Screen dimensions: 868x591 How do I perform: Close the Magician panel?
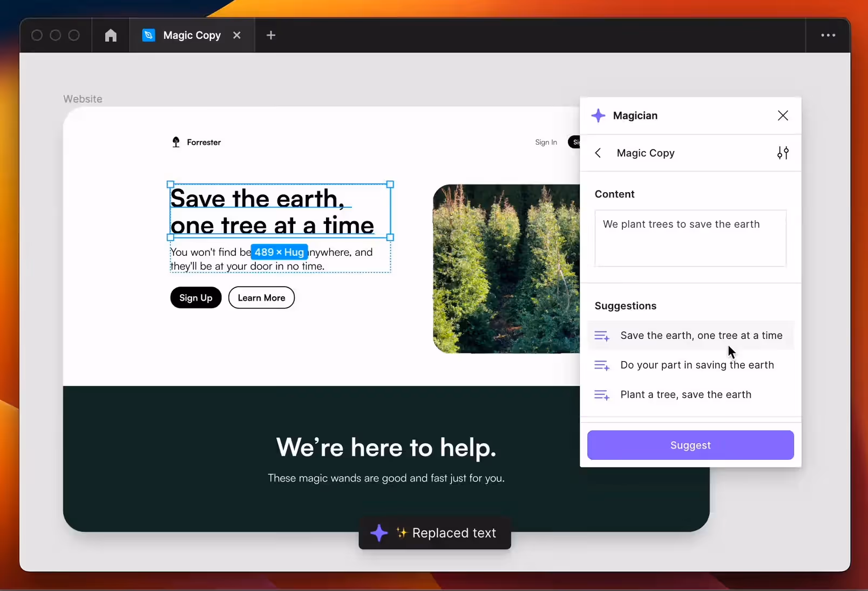[783, 116]
